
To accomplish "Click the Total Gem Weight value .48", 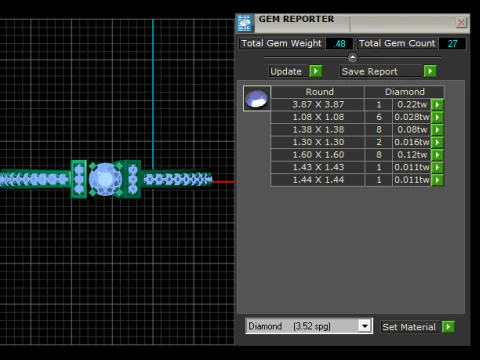I will click(x=339, y=44).
